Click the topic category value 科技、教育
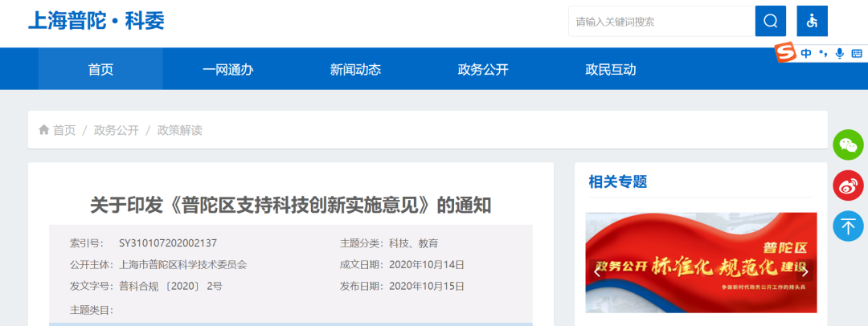Screen dimensions: 868x326 click(414, 243)
